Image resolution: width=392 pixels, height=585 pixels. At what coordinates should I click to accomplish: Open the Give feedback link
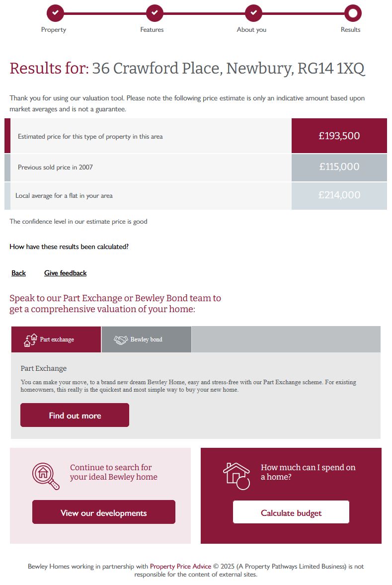click(65, 273)
